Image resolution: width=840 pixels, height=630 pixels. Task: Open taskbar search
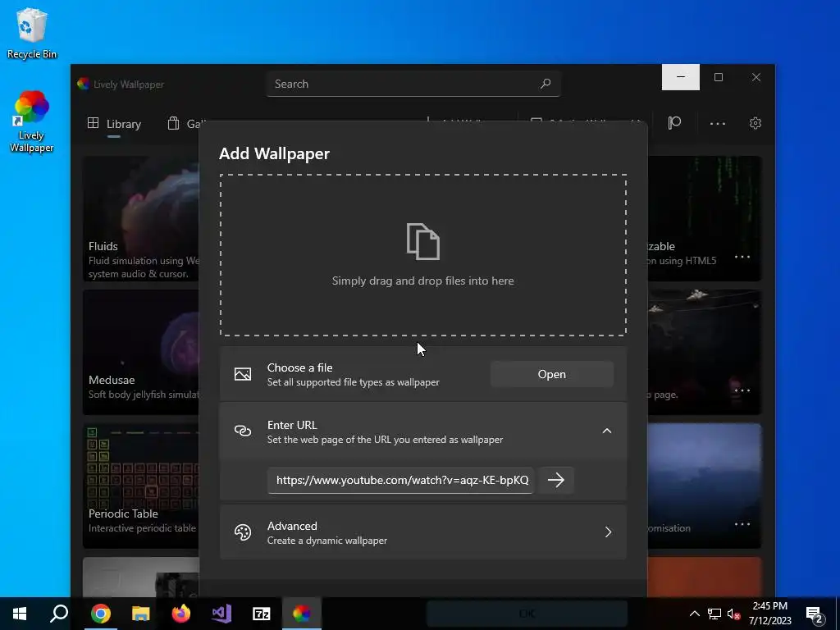pos(59,614)
